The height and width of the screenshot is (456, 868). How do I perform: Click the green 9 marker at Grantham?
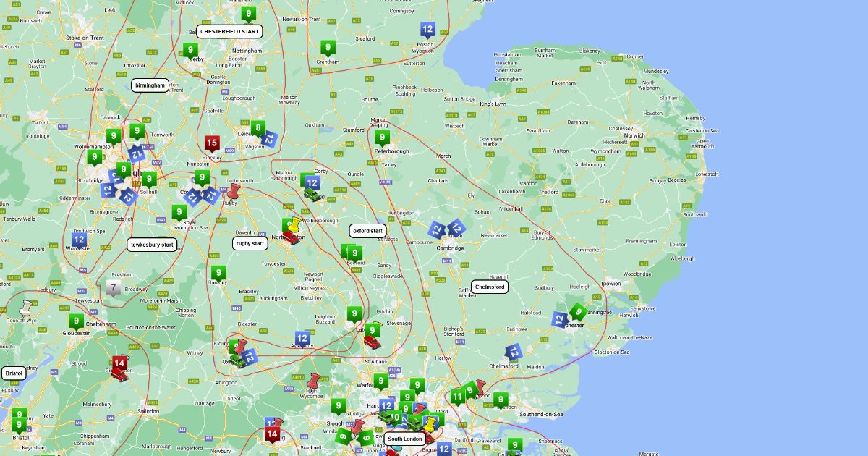328,50
